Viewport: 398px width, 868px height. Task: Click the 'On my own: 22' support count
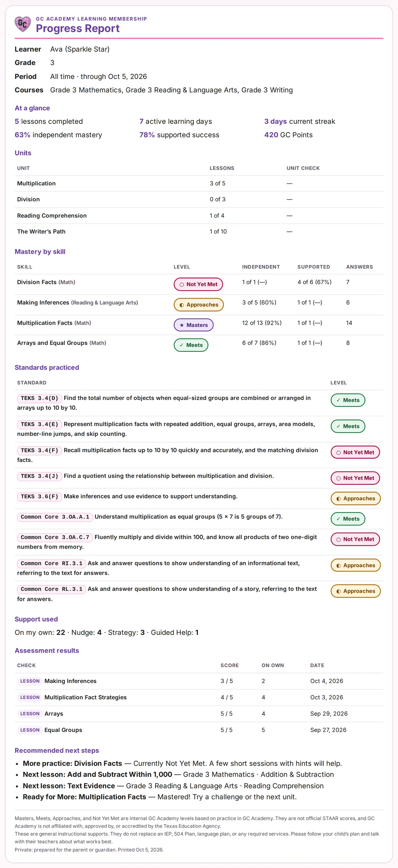(x=40, y=632)
